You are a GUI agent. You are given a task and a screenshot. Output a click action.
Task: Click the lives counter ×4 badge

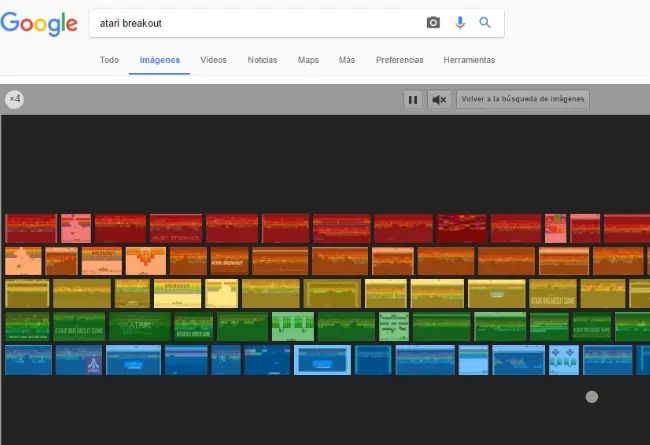pyautogui.click(x=15, y=99)
